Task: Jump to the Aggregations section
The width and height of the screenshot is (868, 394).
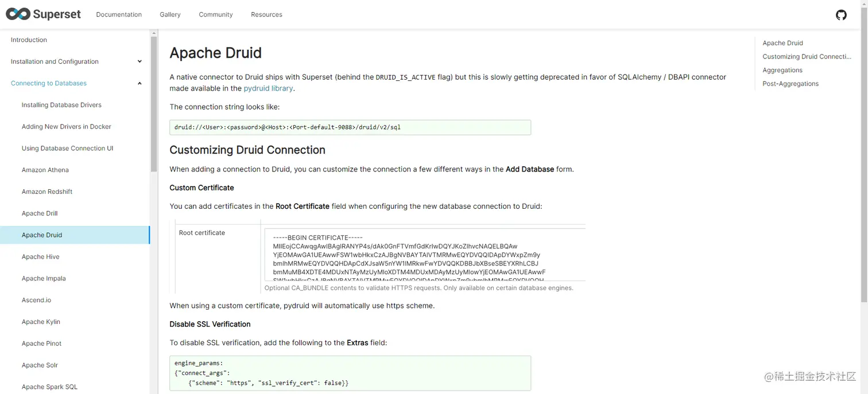Action: click(782, 70)
